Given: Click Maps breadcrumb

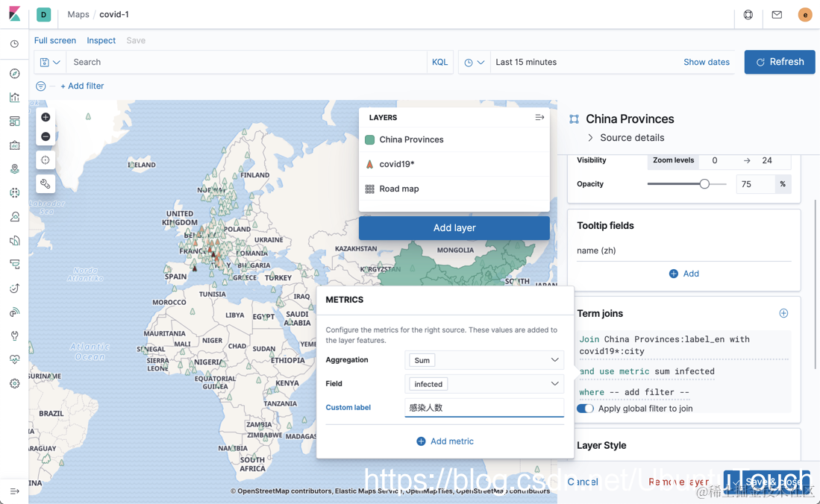Looking at the screenshot, I should tap(78, 15).
